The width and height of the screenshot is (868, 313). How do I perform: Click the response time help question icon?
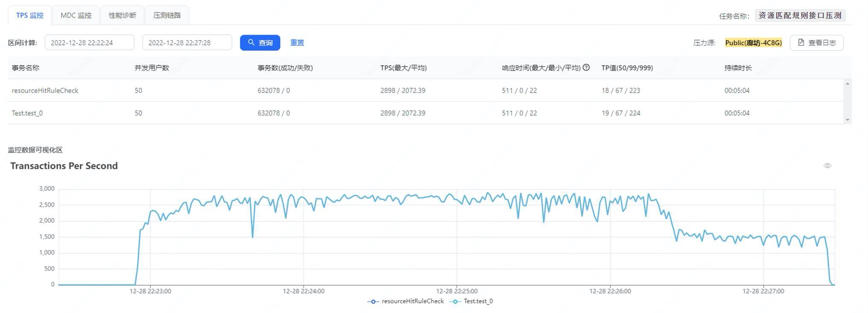[586, 67]
